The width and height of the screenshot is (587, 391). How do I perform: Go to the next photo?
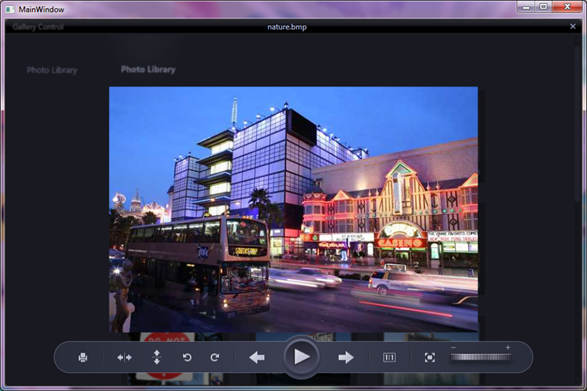[346, 358]
